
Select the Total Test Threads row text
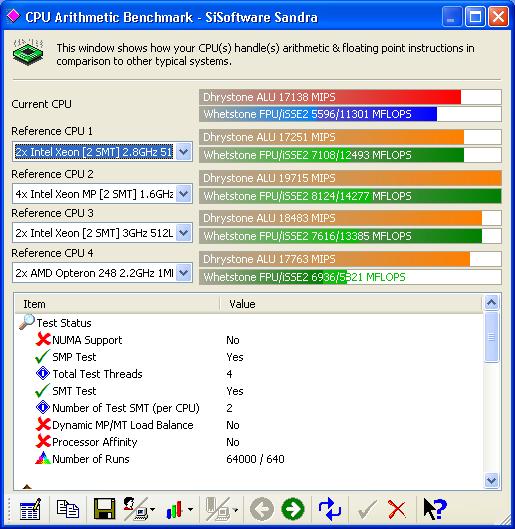point(97,374)
